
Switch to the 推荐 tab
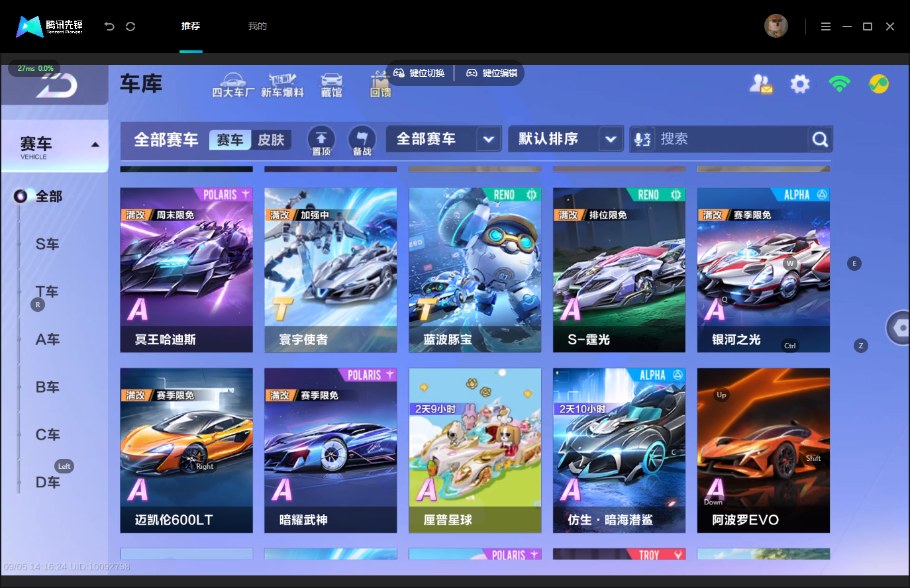191,26
